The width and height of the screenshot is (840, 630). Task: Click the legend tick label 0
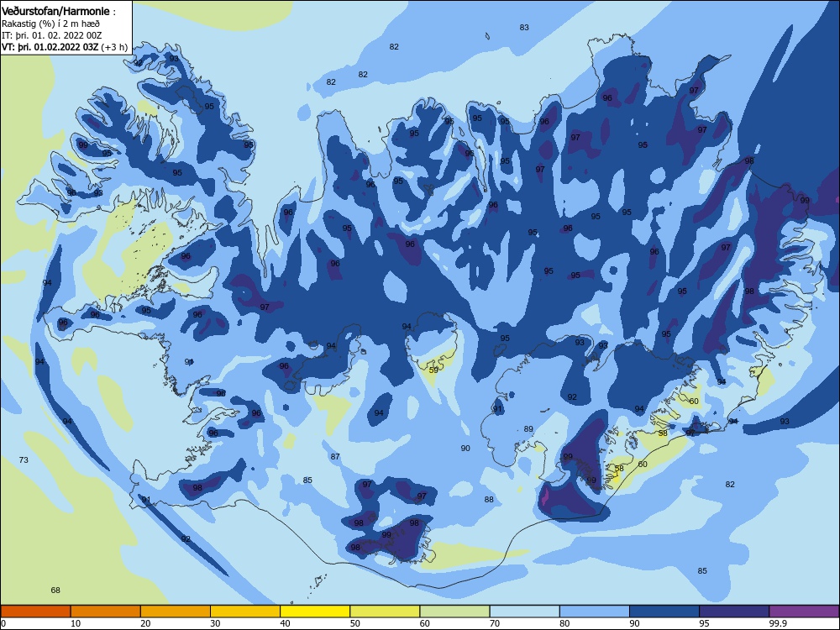[x=3, y=623]
